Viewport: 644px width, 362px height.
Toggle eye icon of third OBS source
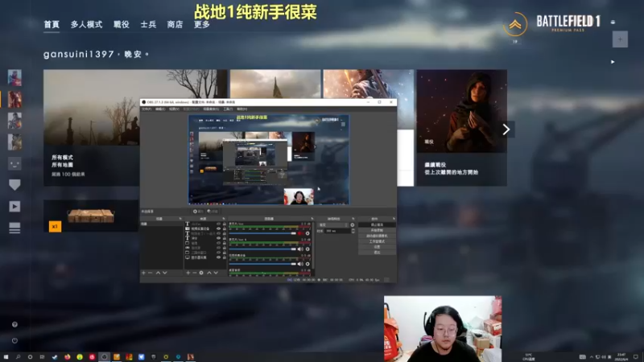(x=218, y=233)
